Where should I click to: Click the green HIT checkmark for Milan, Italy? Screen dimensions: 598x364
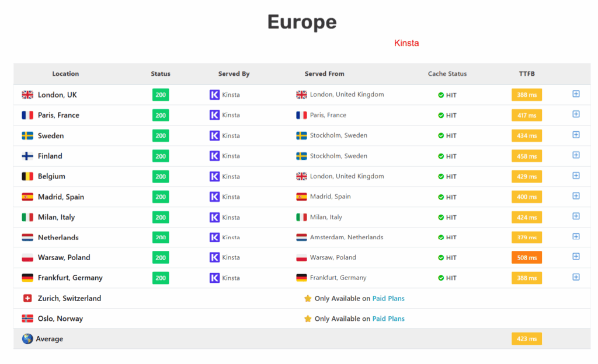440,217
